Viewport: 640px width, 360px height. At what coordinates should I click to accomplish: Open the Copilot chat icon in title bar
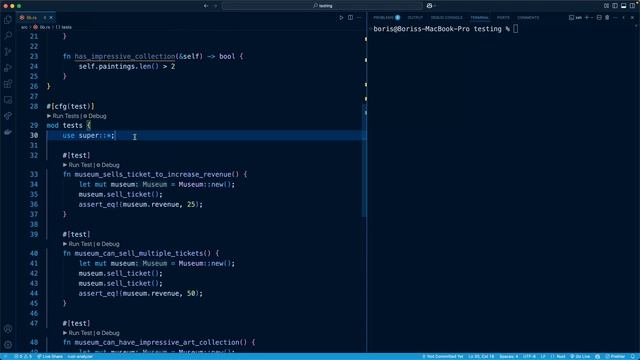coord(429,6)
